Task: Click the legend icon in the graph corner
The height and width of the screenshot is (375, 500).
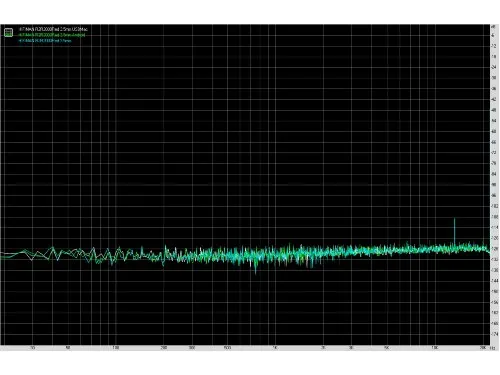Action: pyautogui.click(x=8, y=32)
